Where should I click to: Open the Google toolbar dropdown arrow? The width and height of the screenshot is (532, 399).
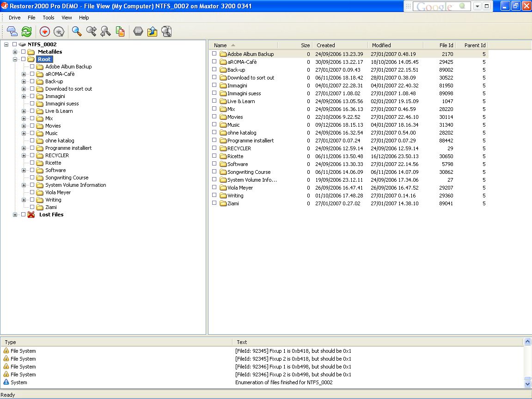pos(477,6)
